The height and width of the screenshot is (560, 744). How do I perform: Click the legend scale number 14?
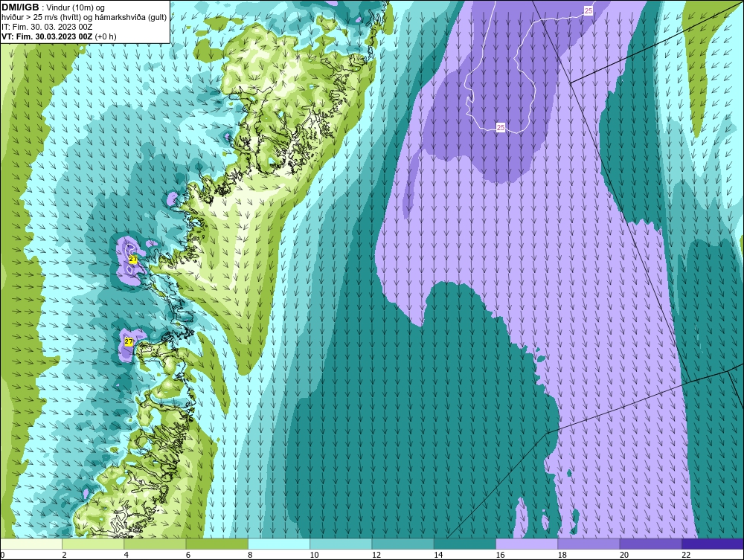point(438,556)
